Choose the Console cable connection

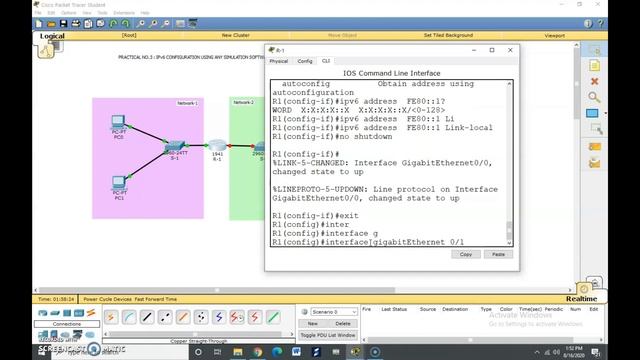click(x=129, y=317)
